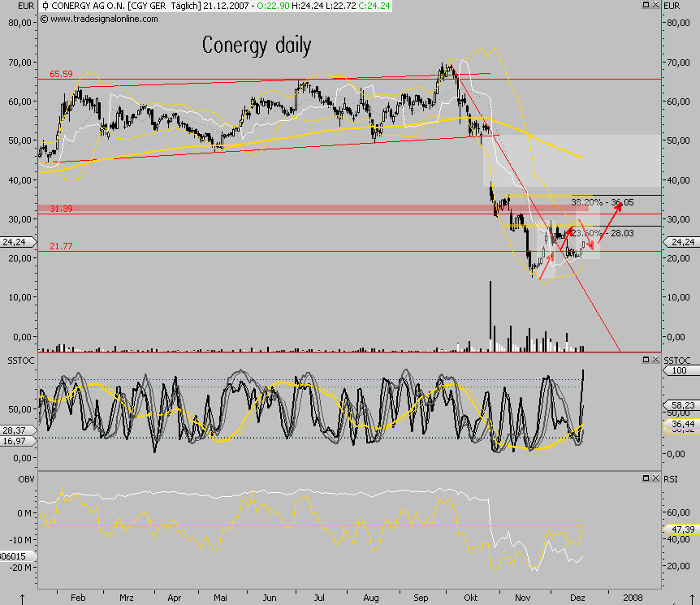
Task: Click the 38.20% - 36.05 Fibonacci label
Action: [x=604, y=201]
